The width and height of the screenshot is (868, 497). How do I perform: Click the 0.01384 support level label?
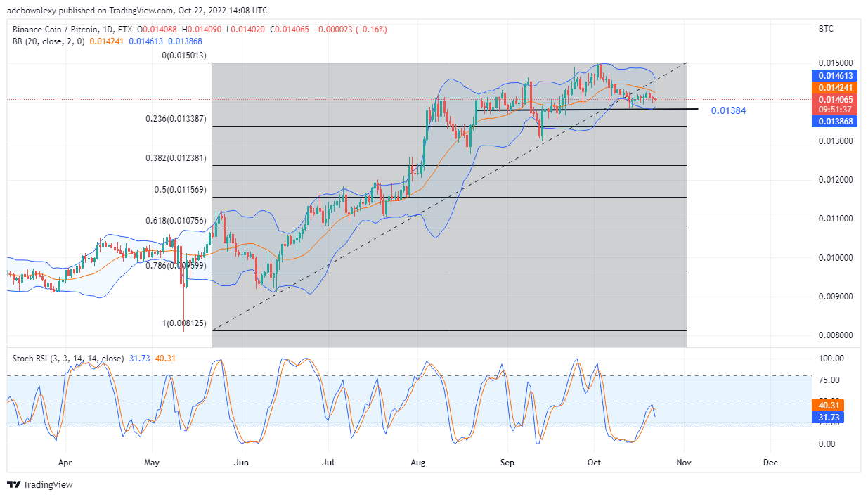tap(729, 111)
